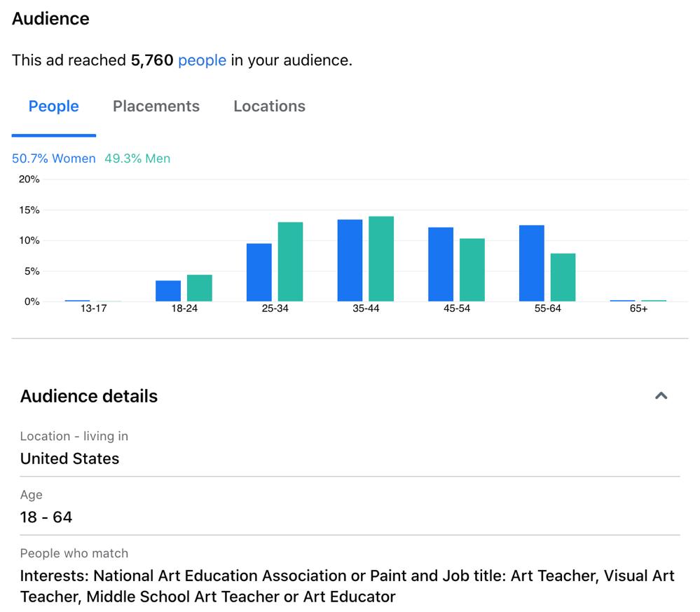Viewport: 700px width, 612px height.
Task: Select the green men bar for 45-54
Action: [x=472, y=270]
